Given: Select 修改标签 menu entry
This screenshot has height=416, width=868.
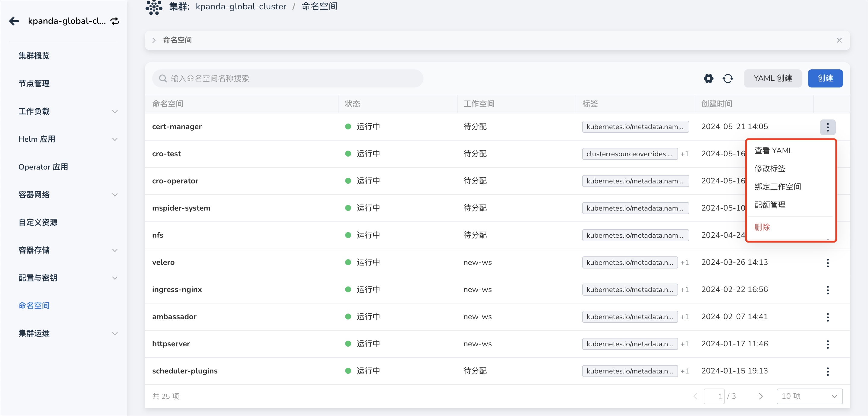Looking at the screenshot, I should (x=770, y=168).
